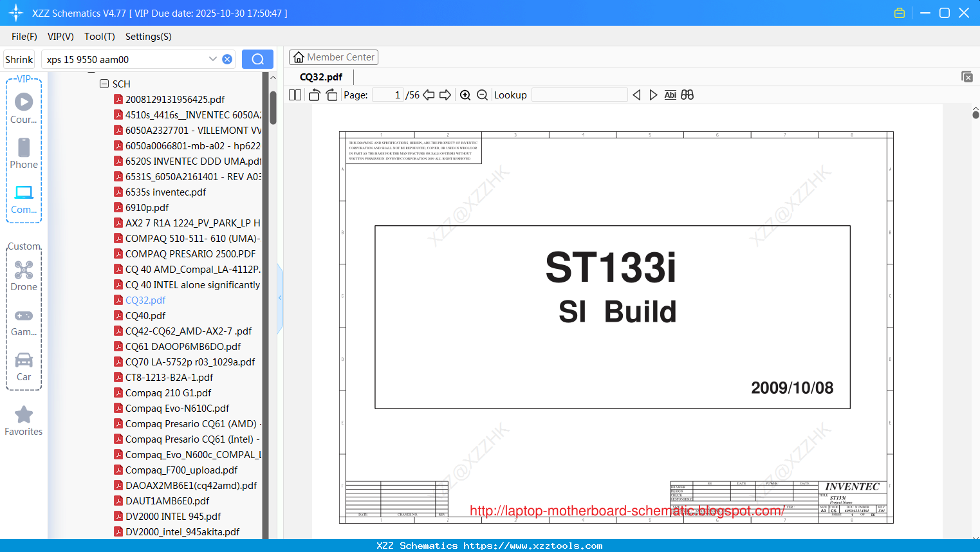980x552 pixels.
Task: Close the document tab panel icon
Action: click(x=967, y=77)
